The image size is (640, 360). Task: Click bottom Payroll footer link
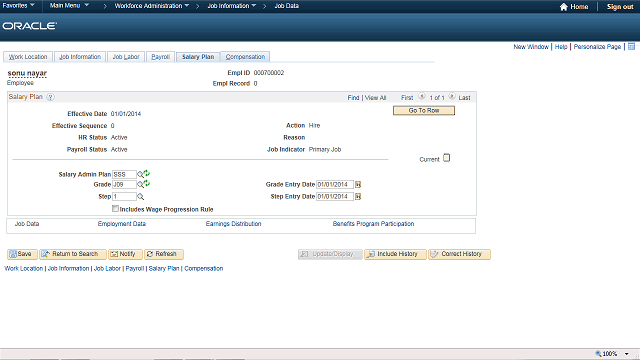pyautogui.click(x=135, y=269)
